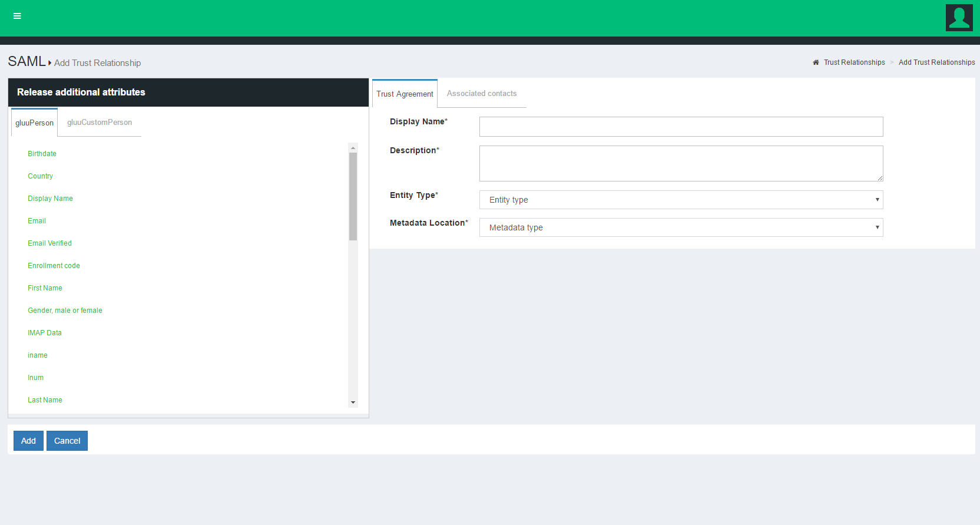The height and width of the screenshot is (525, 980).
Task: Select the Email Verified attribute
Action: coord(49,243)
